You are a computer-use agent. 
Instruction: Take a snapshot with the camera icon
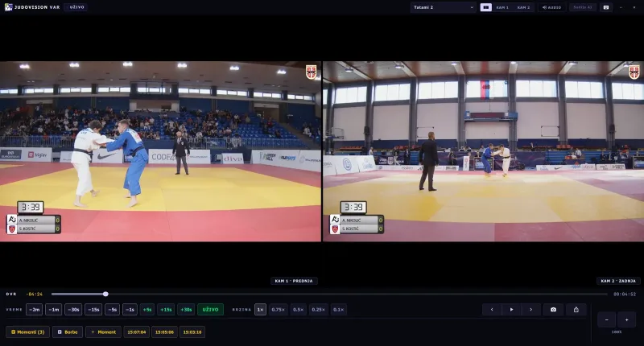[553, 310]
